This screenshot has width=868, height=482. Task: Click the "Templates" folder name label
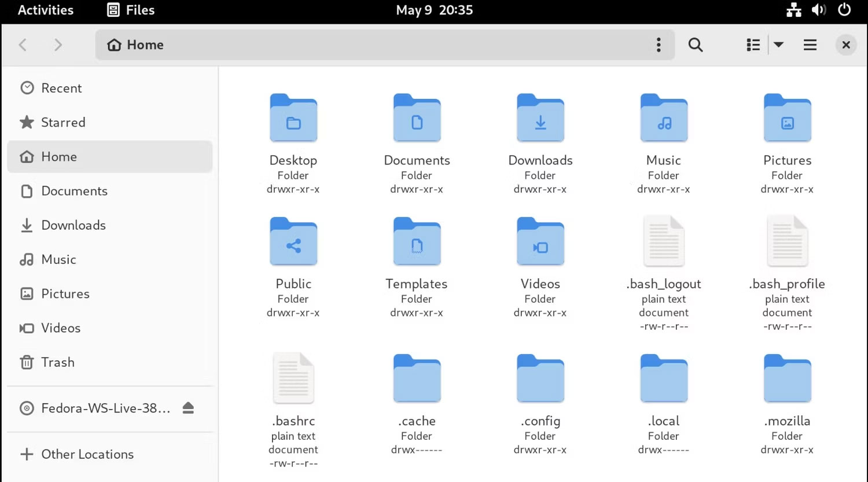417,284
